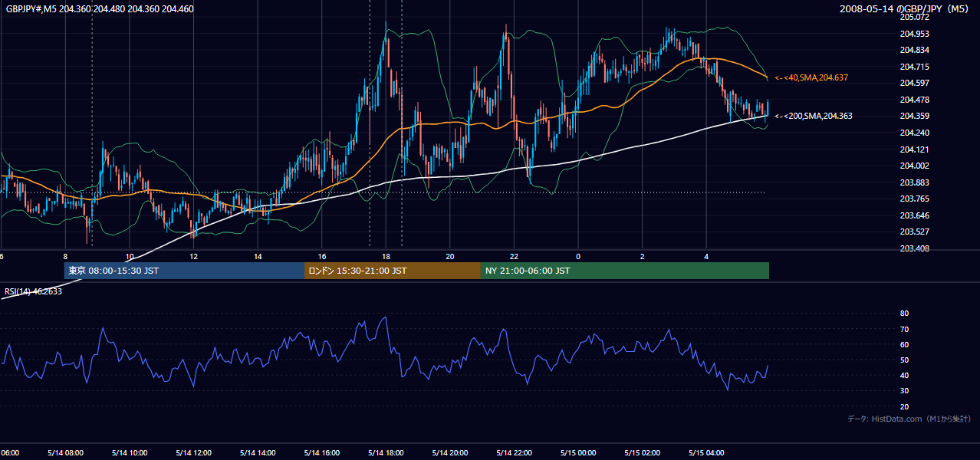The image size is (980, 460).
Task: Click the '5/14 22:00' bottom time label
Action: click(x=514, y=453)
